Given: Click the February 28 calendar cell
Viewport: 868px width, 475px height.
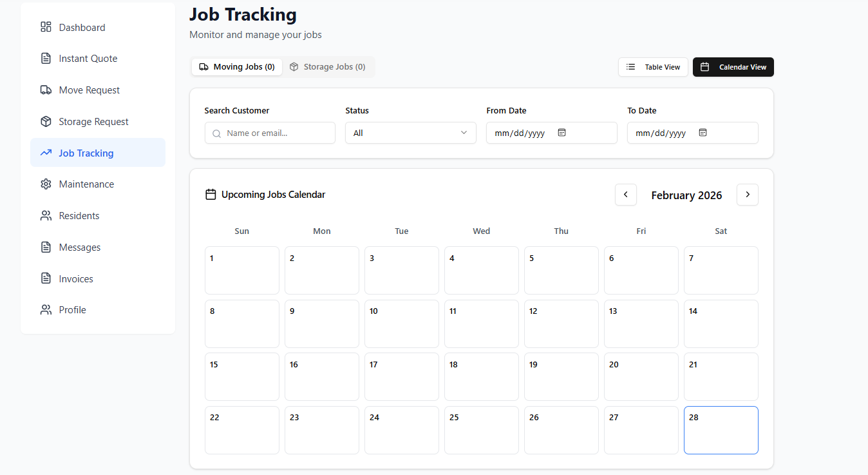Looking at the screenshot, I should pyautogui.click(x=721, y=430).
